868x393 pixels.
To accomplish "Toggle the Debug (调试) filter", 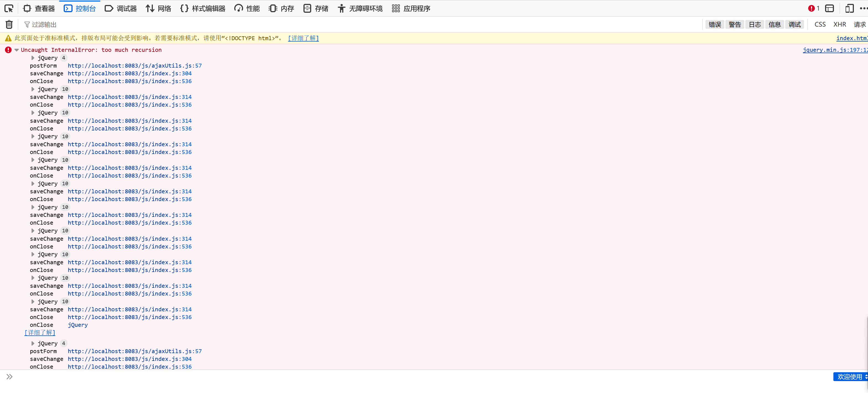I will [794, 24].
